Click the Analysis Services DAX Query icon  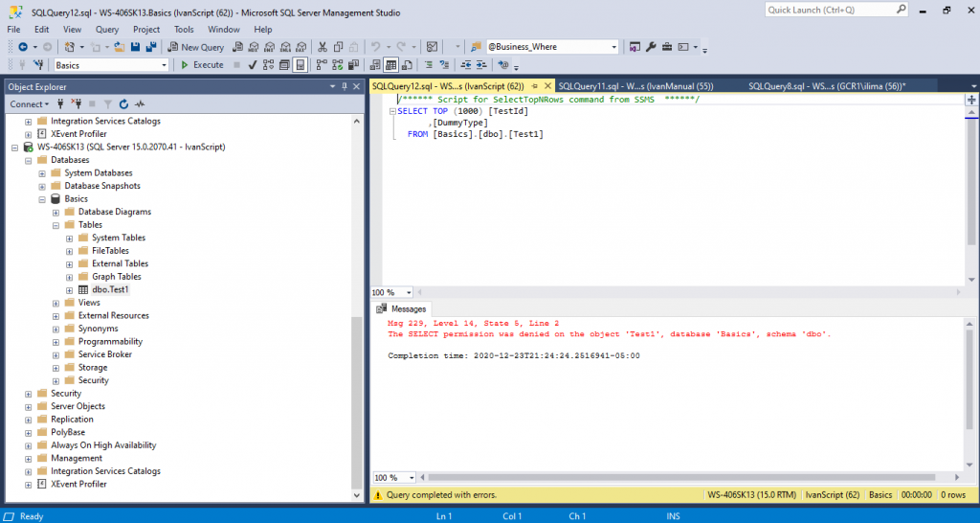pos(301,47)
